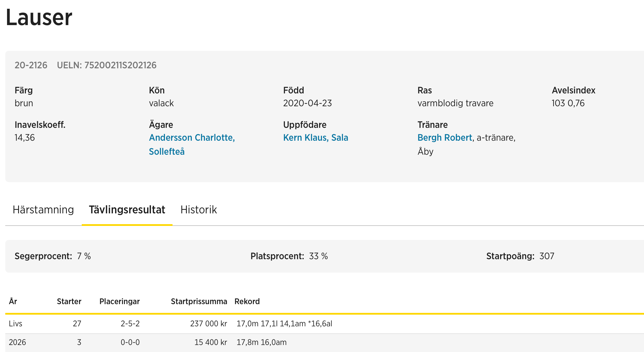
Task: Open trainer link Bergh Robert
Action: [445, 138]
